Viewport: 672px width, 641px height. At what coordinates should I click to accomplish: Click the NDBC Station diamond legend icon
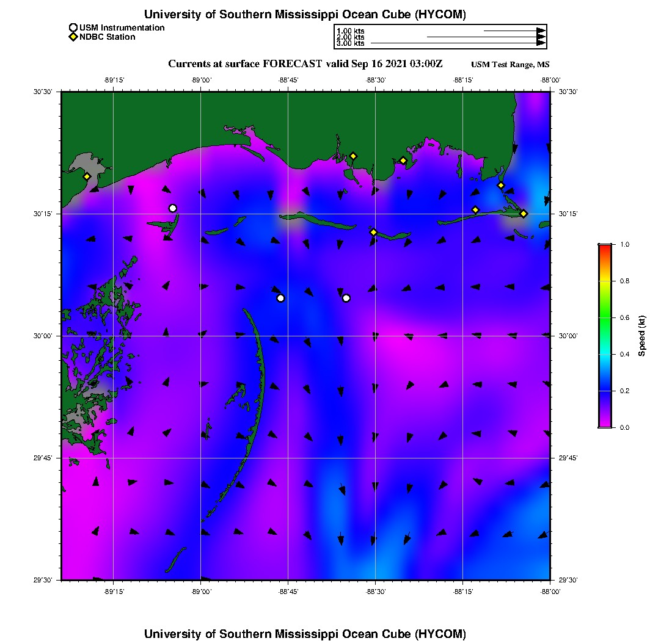click(x=73, y=37)
